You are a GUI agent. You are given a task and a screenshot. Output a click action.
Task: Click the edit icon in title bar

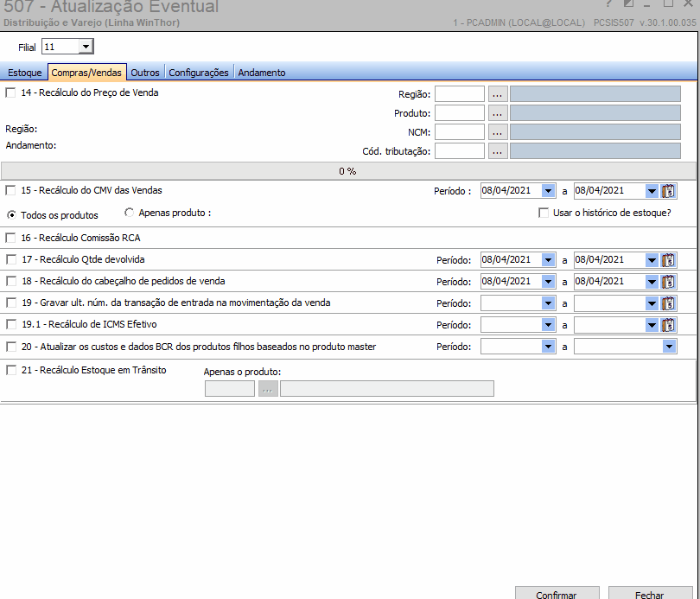tap(628, 3)
